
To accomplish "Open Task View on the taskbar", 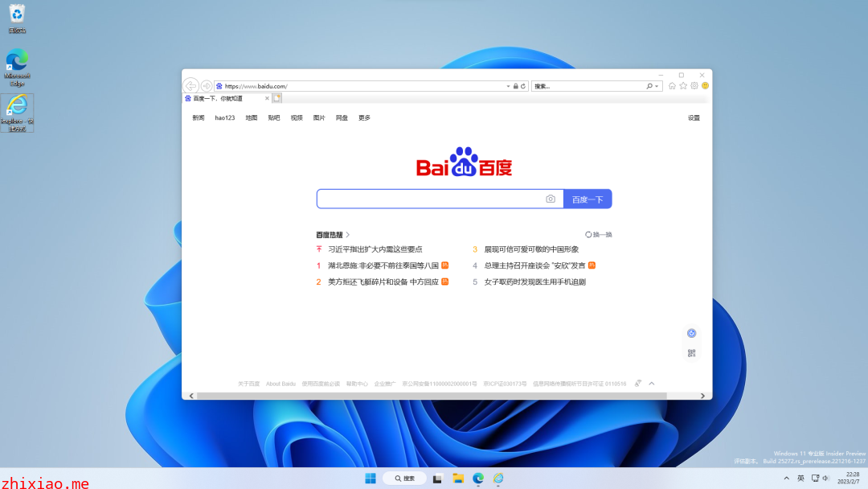I will click(437, 479).
